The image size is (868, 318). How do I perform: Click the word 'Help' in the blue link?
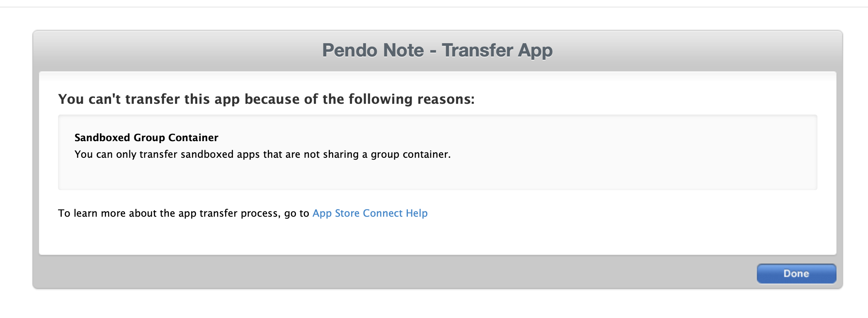(417, 213)
